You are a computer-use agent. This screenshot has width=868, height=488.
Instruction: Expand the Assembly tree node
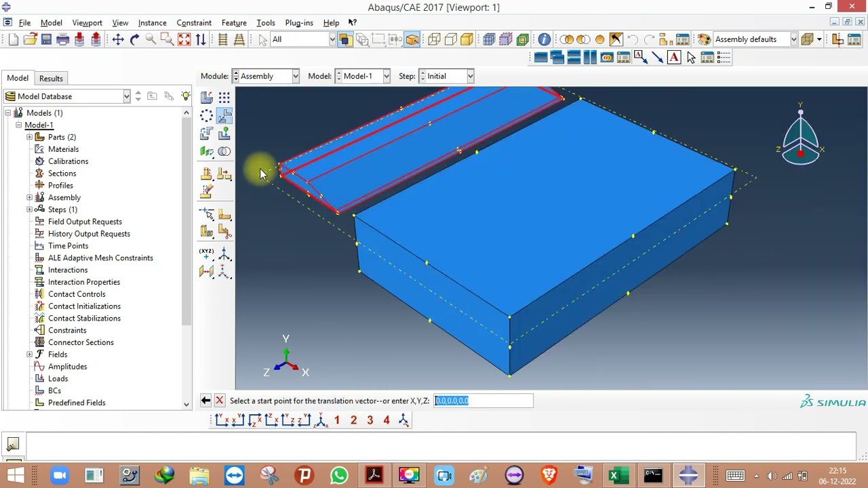point(30,197)
